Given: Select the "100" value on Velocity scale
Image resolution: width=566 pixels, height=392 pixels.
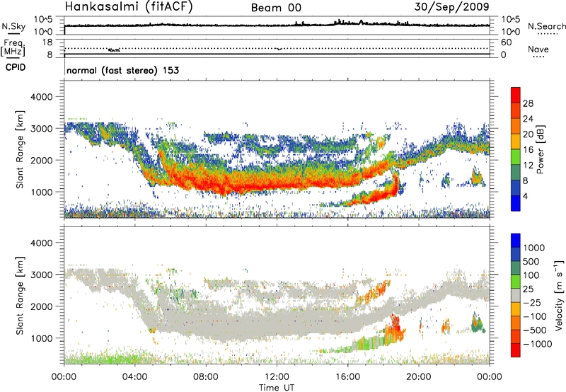Looking at the screenshot, I should (531, 275).
